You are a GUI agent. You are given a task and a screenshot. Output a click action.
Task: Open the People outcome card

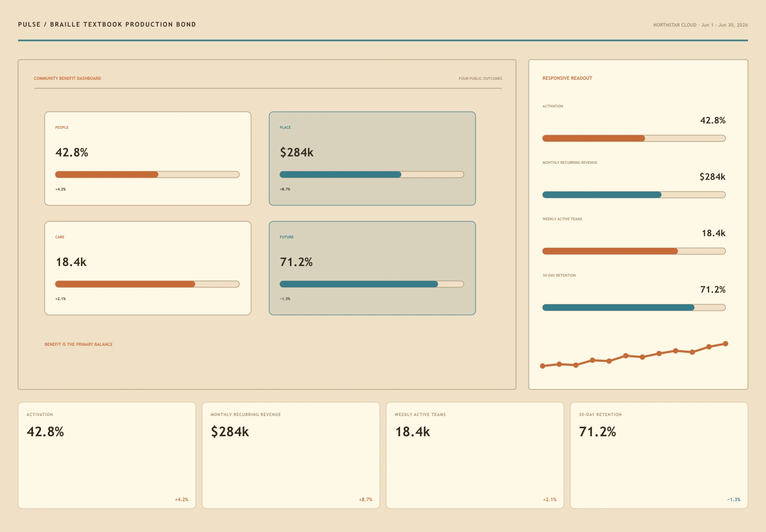coord(148,159)
